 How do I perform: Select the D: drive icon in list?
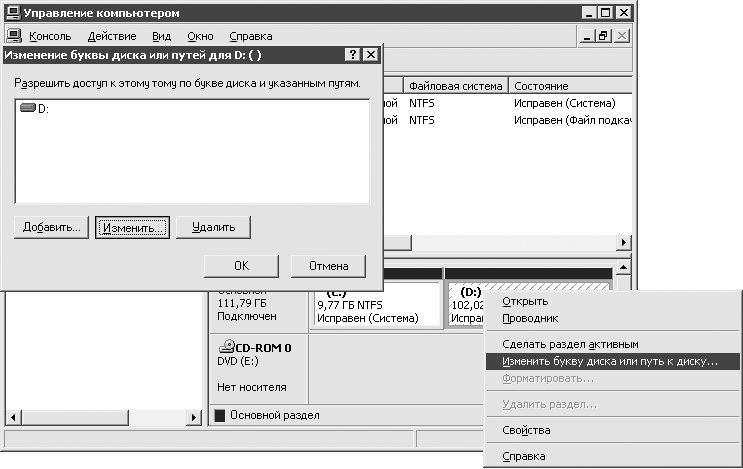pos(27,109)
